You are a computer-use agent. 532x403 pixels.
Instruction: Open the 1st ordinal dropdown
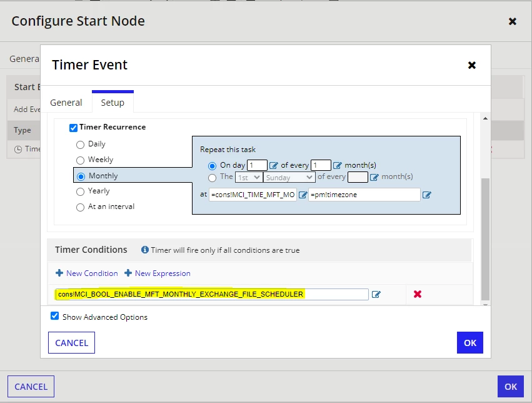(x=249, y=178)
